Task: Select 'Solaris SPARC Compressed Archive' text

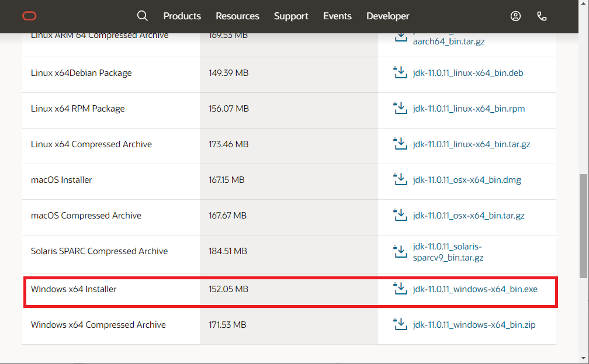Action: point(99,251)
